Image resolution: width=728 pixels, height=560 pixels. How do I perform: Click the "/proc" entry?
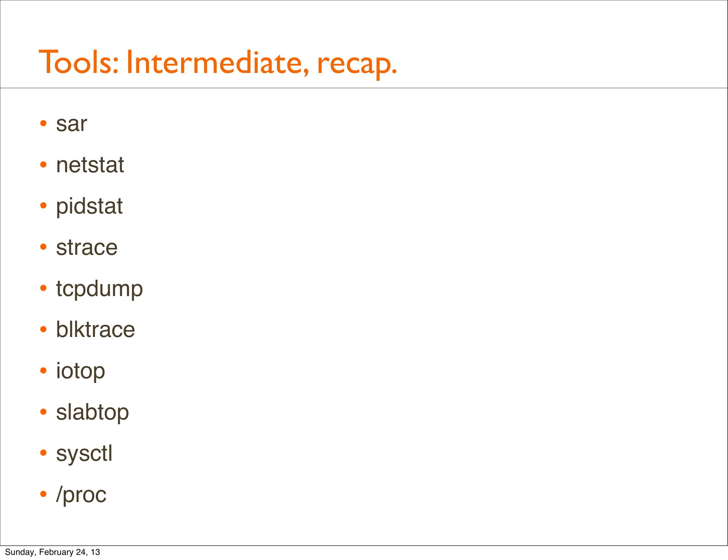81,495
